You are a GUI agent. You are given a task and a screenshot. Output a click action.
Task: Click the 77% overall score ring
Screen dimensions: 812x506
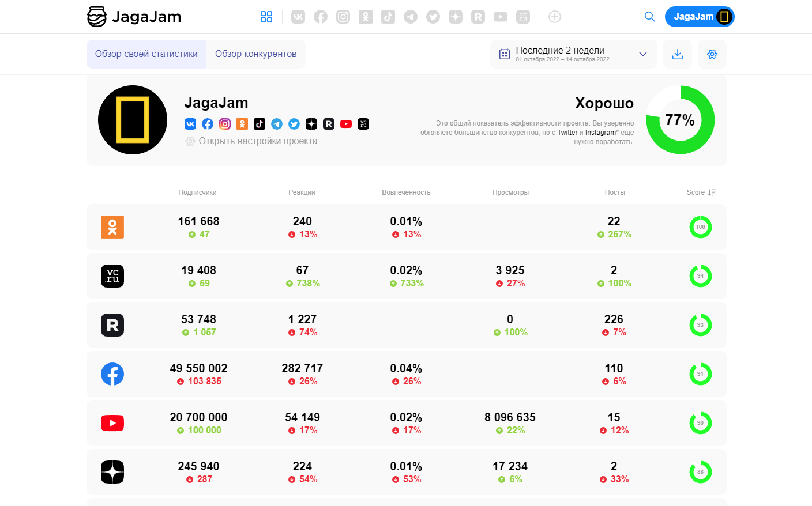(x=680, y=120)
